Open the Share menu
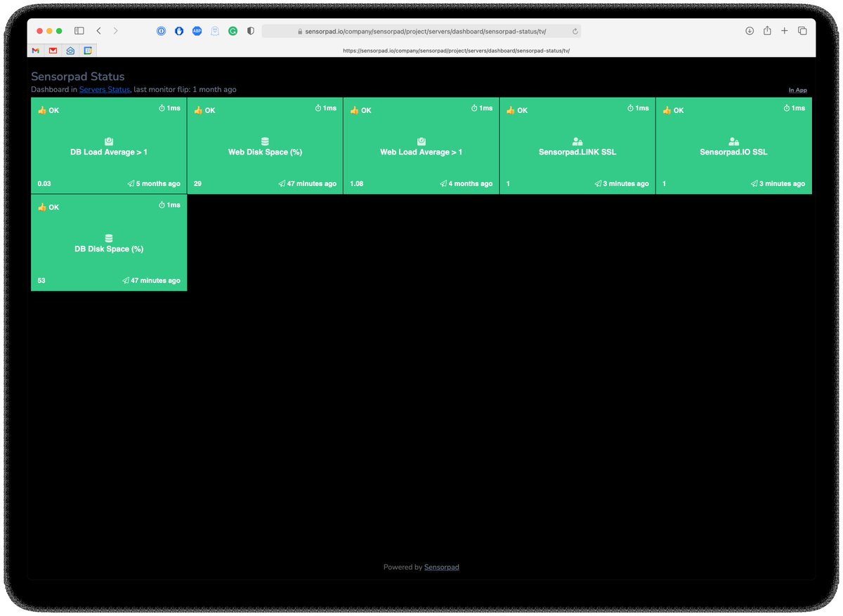This screenshot has height=616, width=843. tap(767, 31)
